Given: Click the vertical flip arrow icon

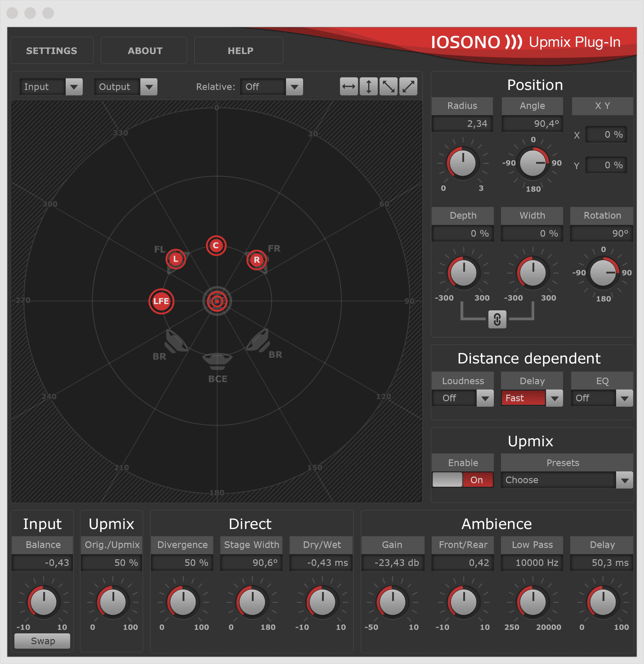Looking at the screenshot, I should (x=369, y=87).
